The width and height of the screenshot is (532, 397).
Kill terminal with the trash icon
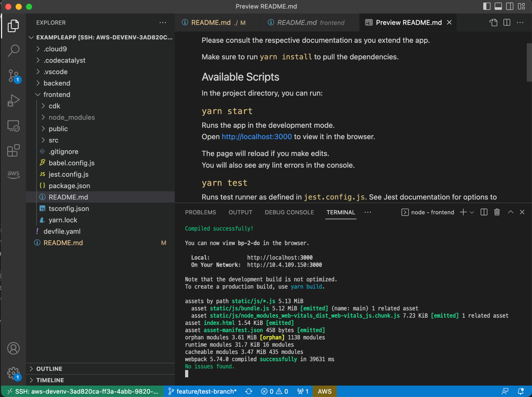tap(497, 212)
